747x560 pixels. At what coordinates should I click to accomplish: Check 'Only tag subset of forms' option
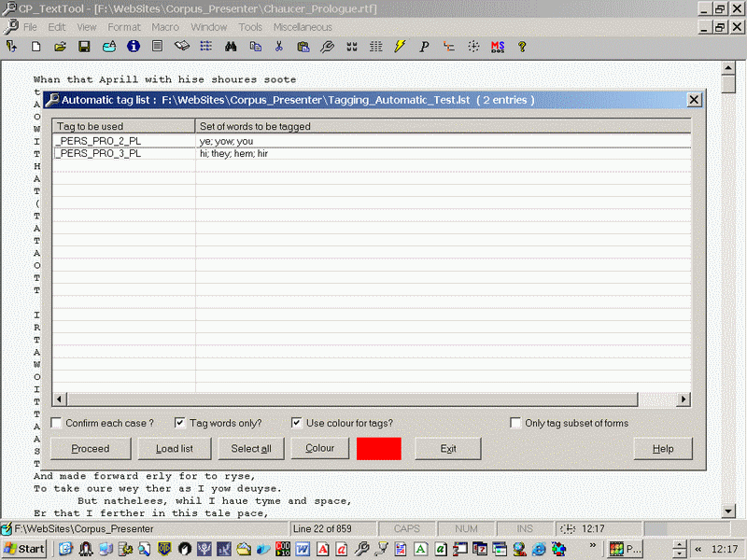click(515, 423)
